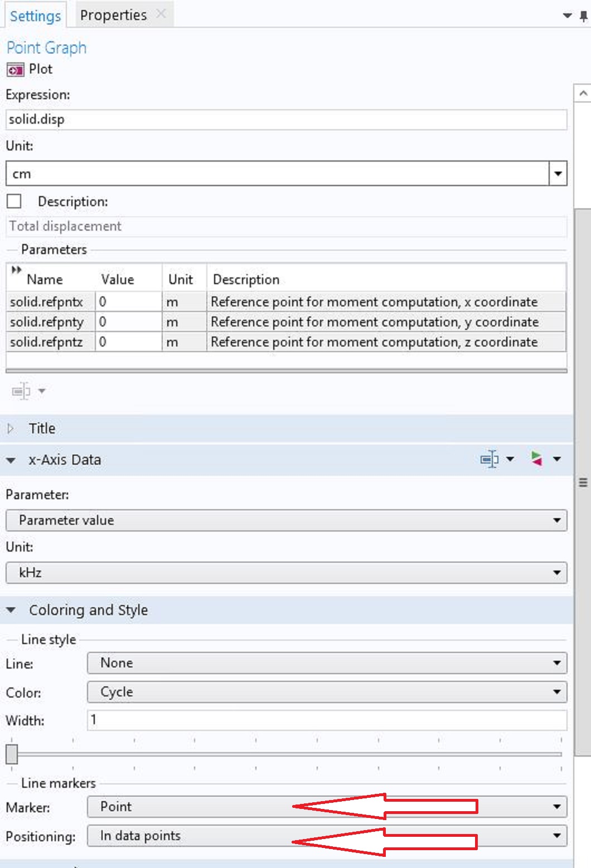Open the Marker dropdown set to Point
The image size is (591, 868).
[327, 807]
